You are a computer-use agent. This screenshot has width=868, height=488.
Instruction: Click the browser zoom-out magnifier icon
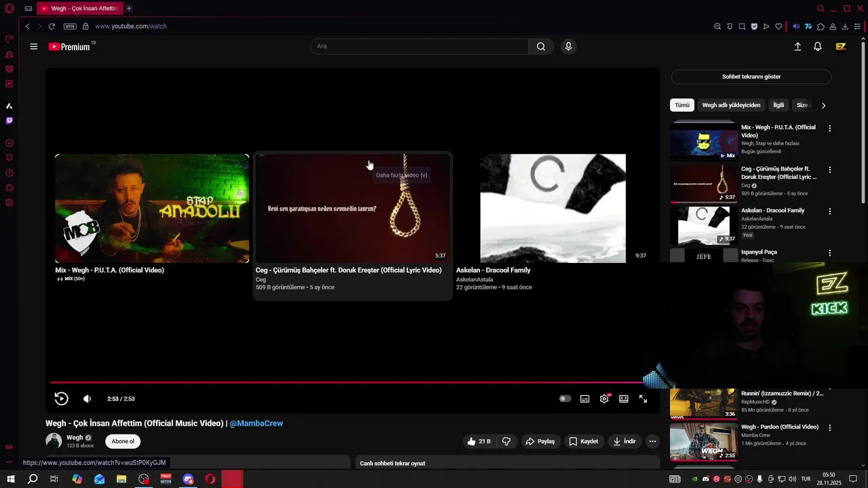(717, 26)
